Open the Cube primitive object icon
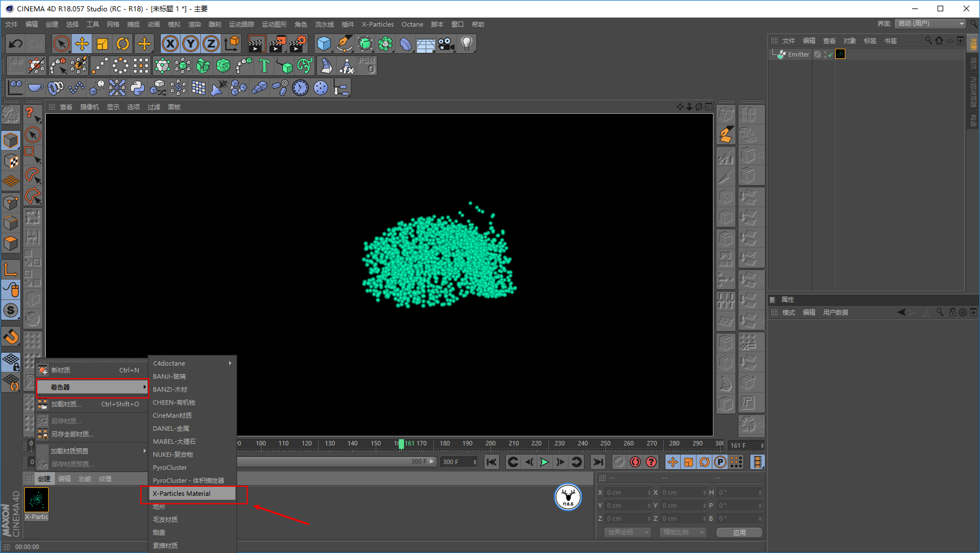Screen dimensions: 980x553 click(x=324, y=44)
